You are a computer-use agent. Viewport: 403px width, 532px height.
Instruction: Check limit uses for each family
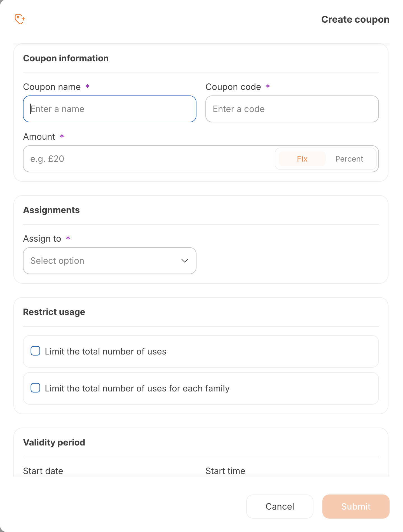point(36,388)
